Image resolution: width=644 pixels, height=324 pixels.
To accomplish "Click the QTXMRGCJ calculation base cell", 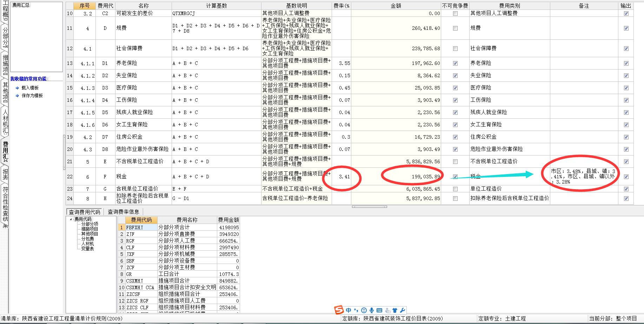I will click(216, 13).
